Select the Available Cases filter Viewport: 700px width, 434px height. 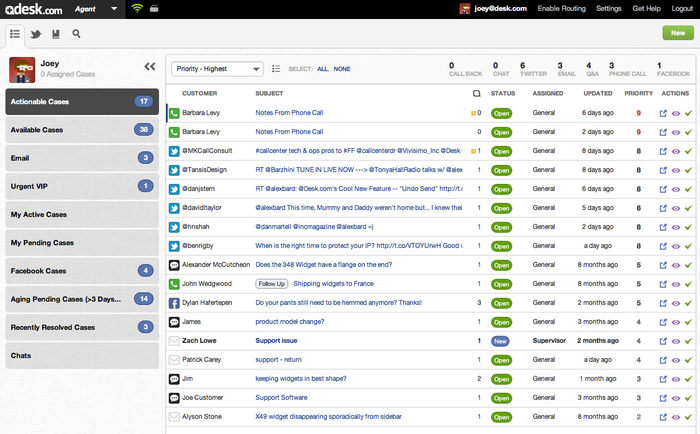pos(82,130)
